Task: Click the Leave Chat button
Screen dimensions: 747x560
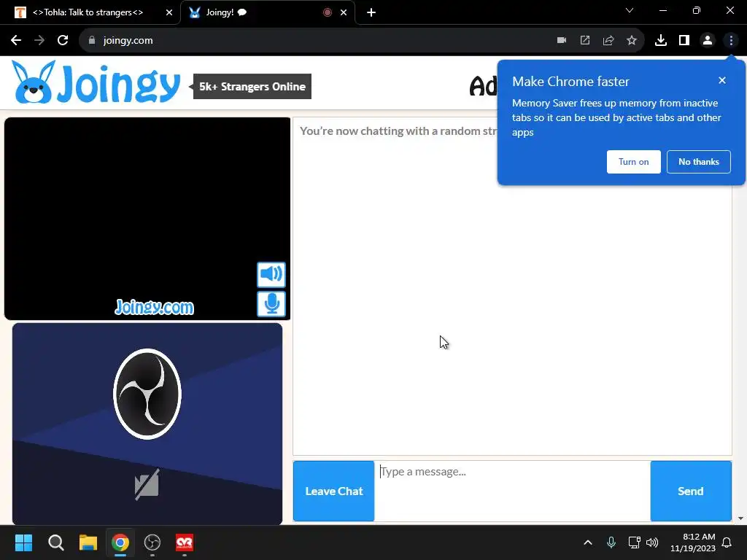Action: point(333,491)
